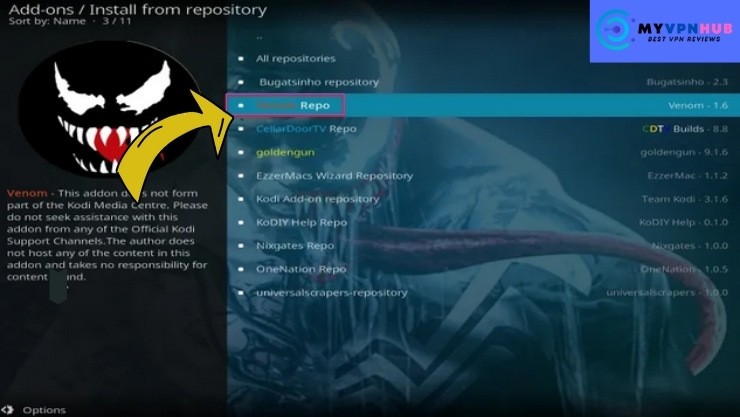Open the highlighted Venom Repo entry
The image size is (740, 417).
click(481, 105)
